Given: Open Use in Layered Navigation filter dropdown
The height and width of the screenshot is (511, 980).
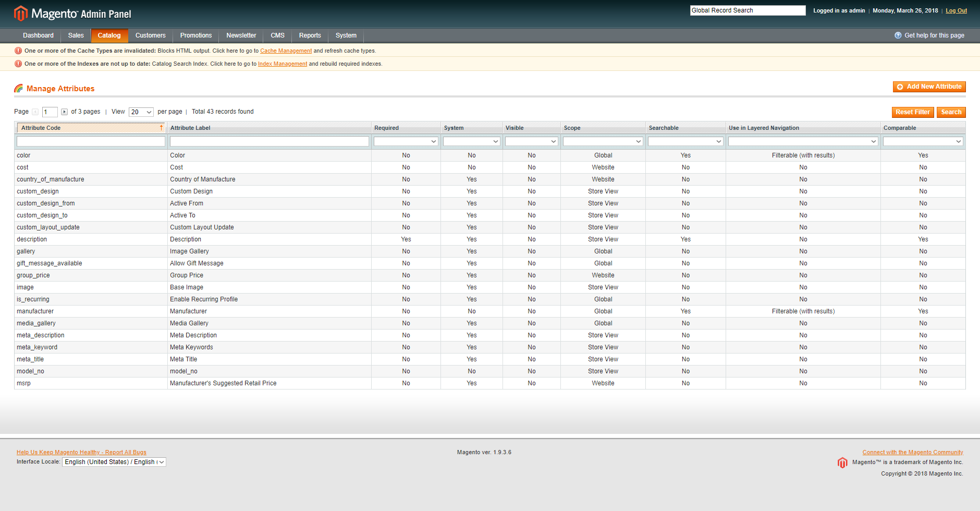Looking at the screenshot, I should click(x=803, y=141).
